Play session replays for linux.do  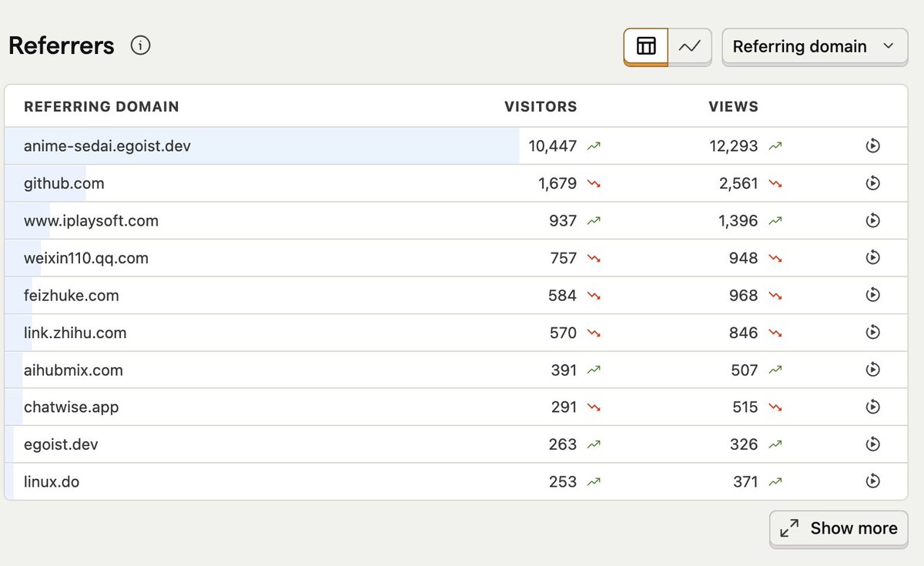tap(872, 481)
